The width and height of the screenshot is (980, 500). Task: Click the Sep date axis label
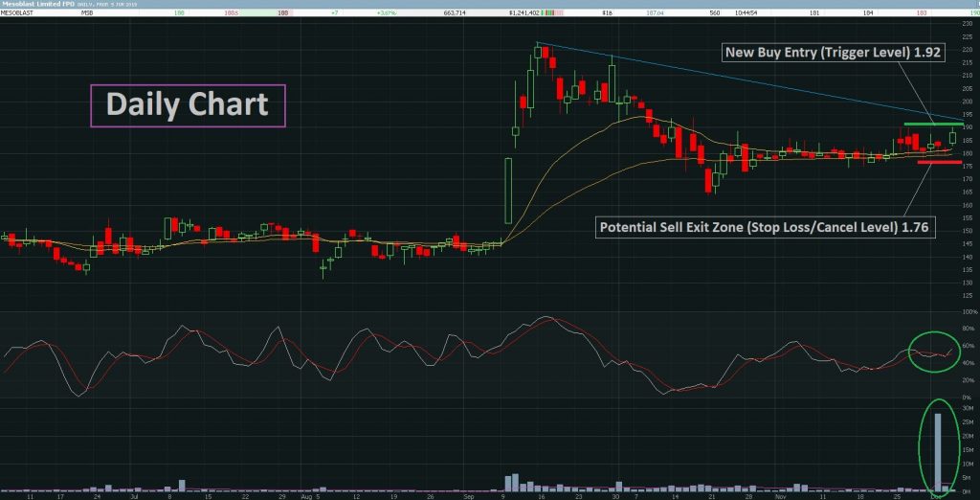(x=469, y=495)
